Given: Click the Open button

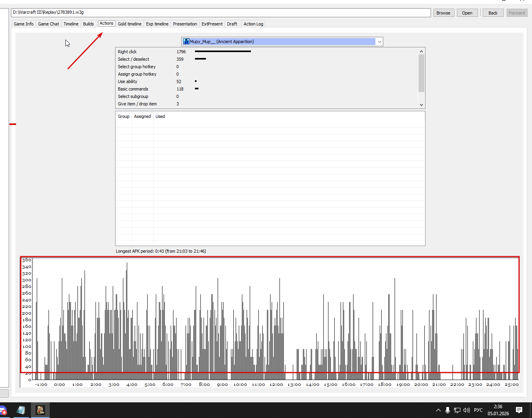Looking at the screenshot, I should click(467, 13).
